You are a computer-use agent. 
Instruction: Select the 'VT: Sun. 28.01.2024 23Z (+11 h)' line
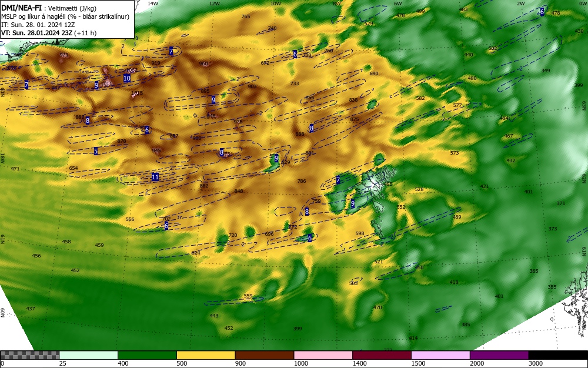(49, 33)
